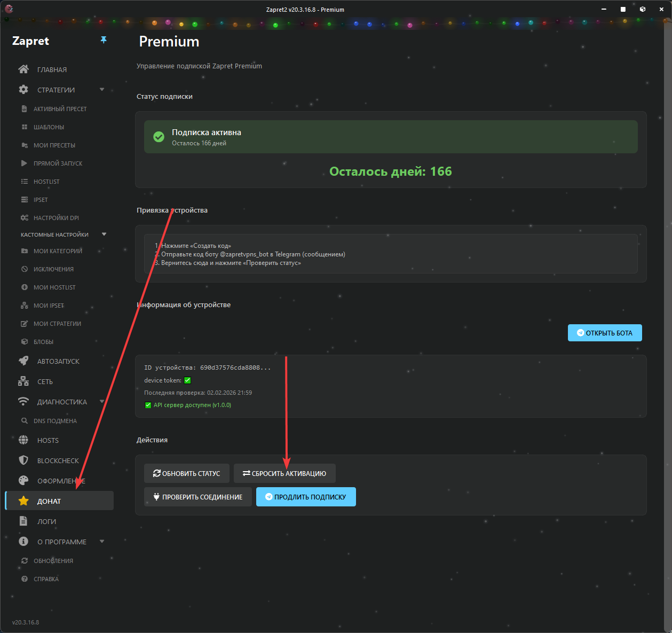672x633 pixels.
Task: Click the ID устройства text line
Action: [x=208, y=368]
